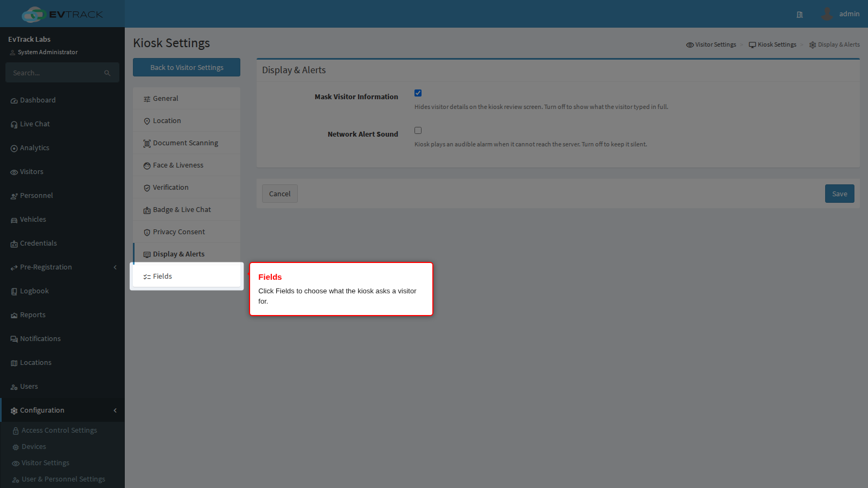Click the Live Chat headset icon
The width and height of the screenshot is (868, 488).
pyautogui.click(x=14, y=125)
